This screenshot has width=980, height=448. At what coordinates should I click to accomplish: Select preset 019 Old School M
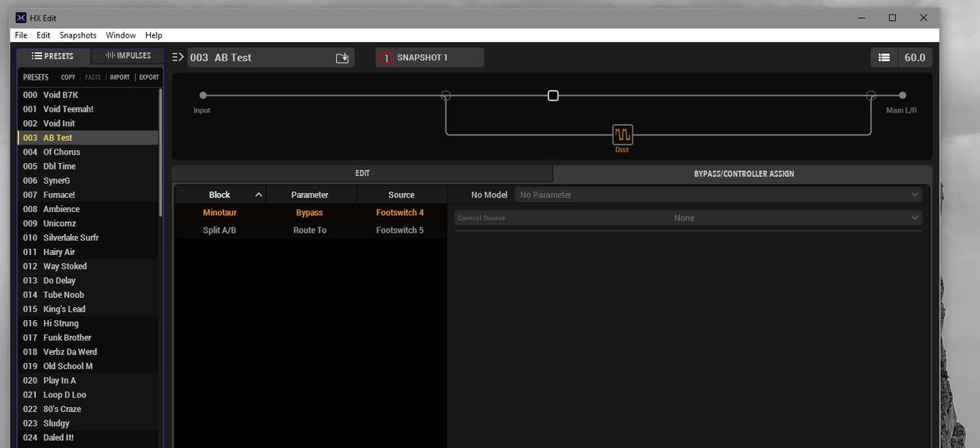click(x=88, y=366)
